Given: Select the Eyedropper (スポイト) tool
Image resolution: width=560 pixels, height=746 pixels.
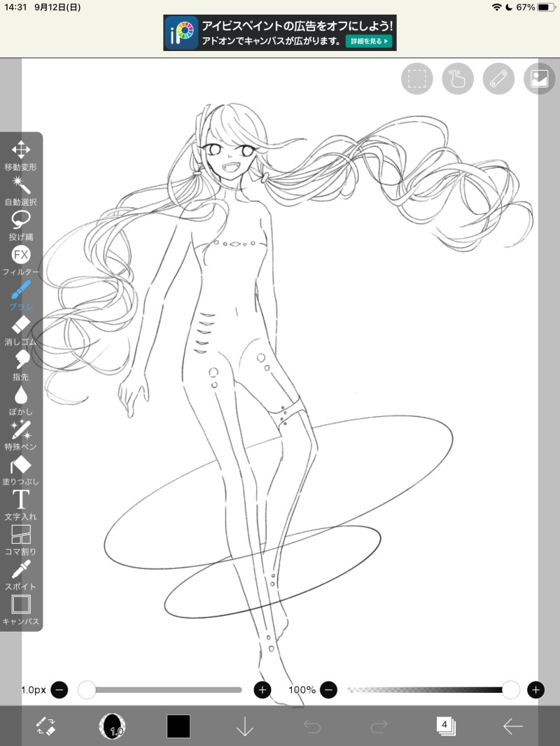Looking at the screenshot, I should click(21, 575).
